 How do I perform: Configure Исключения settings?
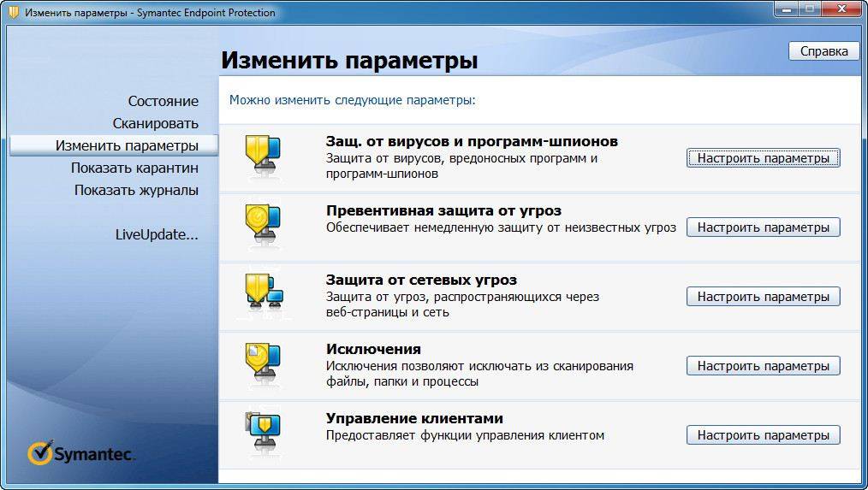pyautogui.click(x=764, y=365)
